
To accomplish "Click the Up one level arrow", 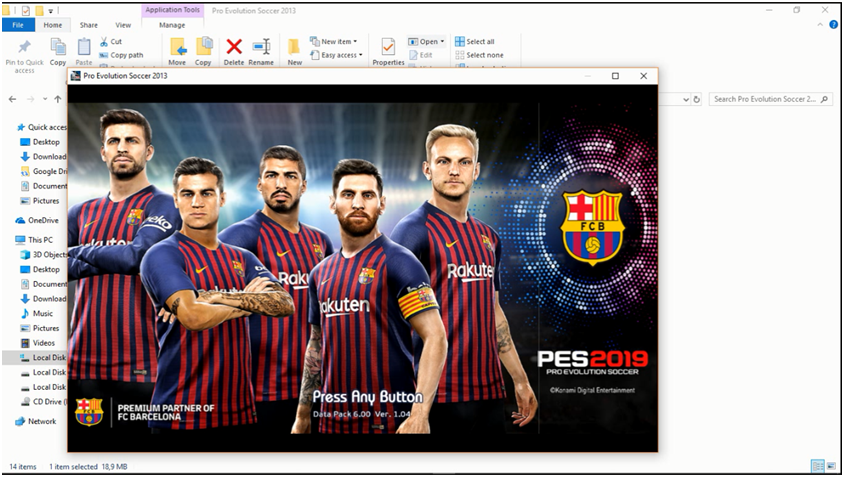I will click(x=58, y=99).
